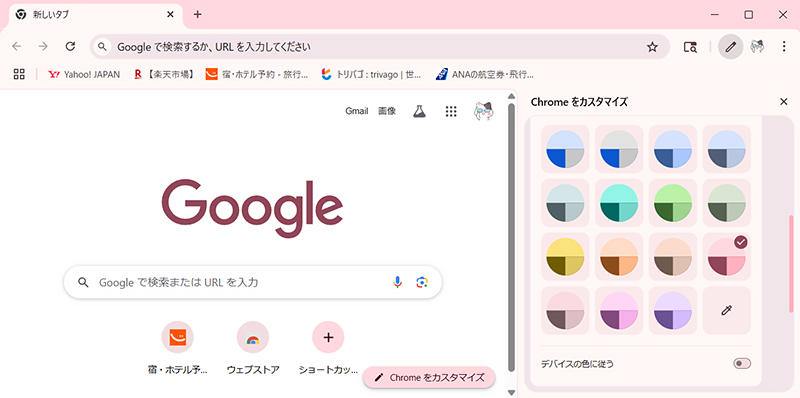This screenshot has height=398, width=800.
Task: Select the violet lavender color swatch
Action: tap(672, 310)
